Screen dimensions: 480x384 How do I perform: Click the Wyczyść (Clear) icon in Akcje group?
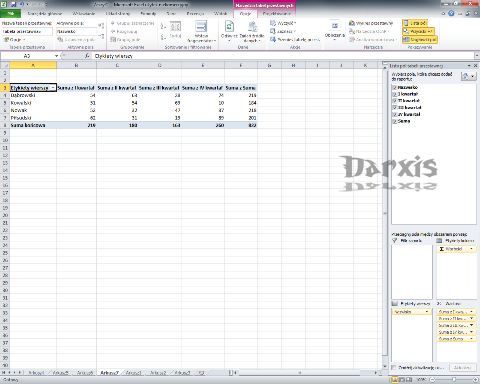point(273,23)
